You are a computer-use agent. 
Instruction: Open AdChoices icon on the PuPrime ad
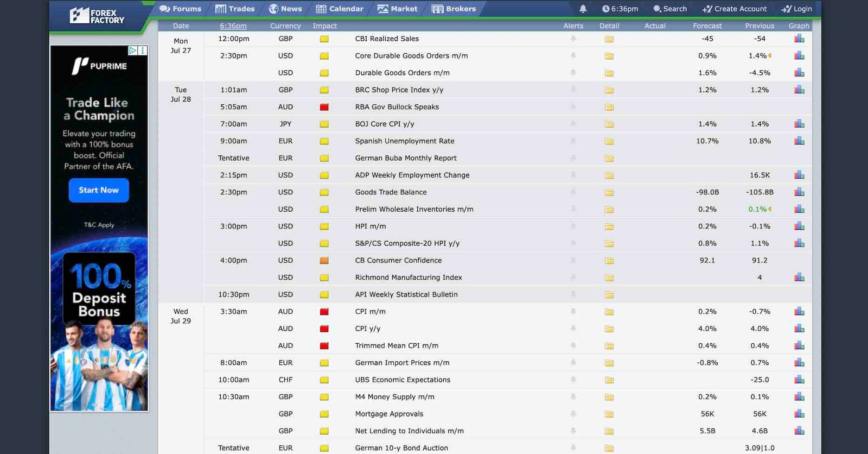coord(132,51)
